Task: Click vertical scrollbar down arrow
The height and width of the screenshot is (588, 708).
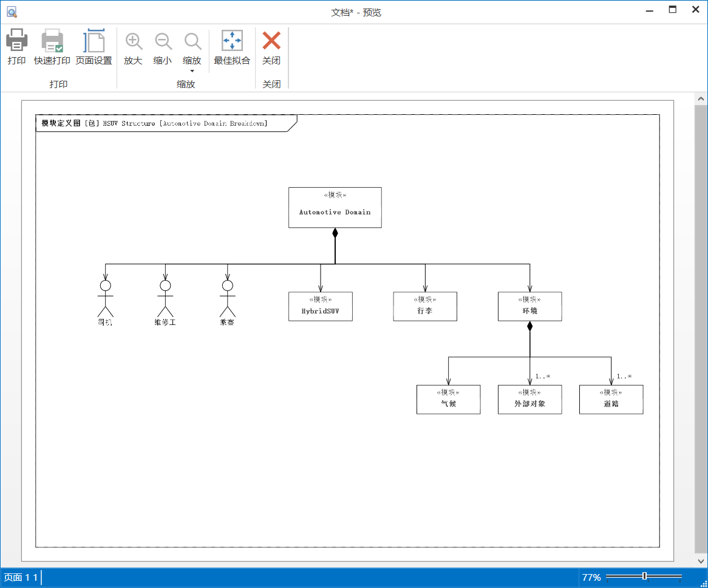Action: click(701, 561)
